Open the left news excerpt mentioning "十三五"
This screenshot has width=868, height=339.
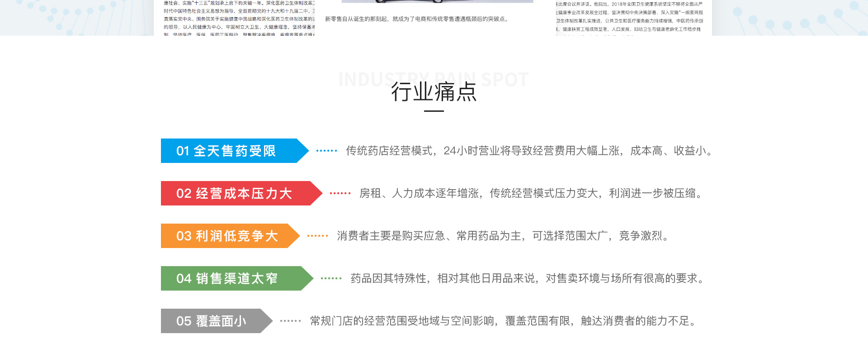239,18
